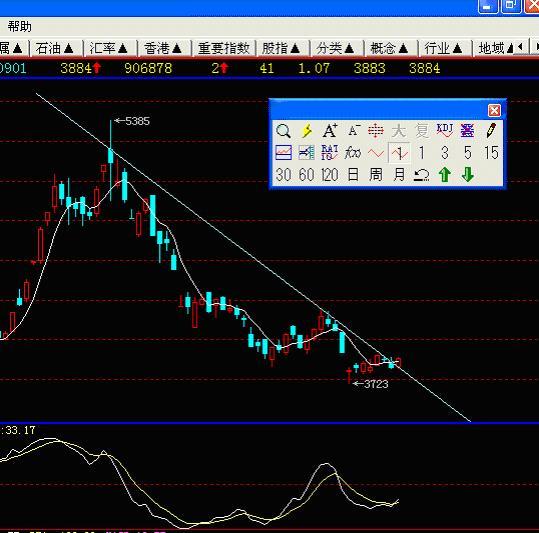Viewport: 539px width, 533px height.
Task: Expand the 石油 category list
Action: click(x=55, y=48)
